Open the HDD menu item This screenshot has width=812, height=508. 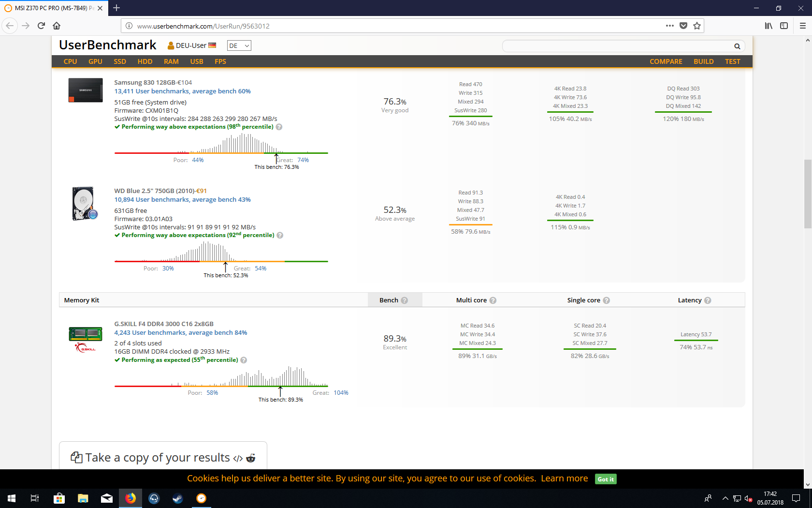tap(145, 61)
